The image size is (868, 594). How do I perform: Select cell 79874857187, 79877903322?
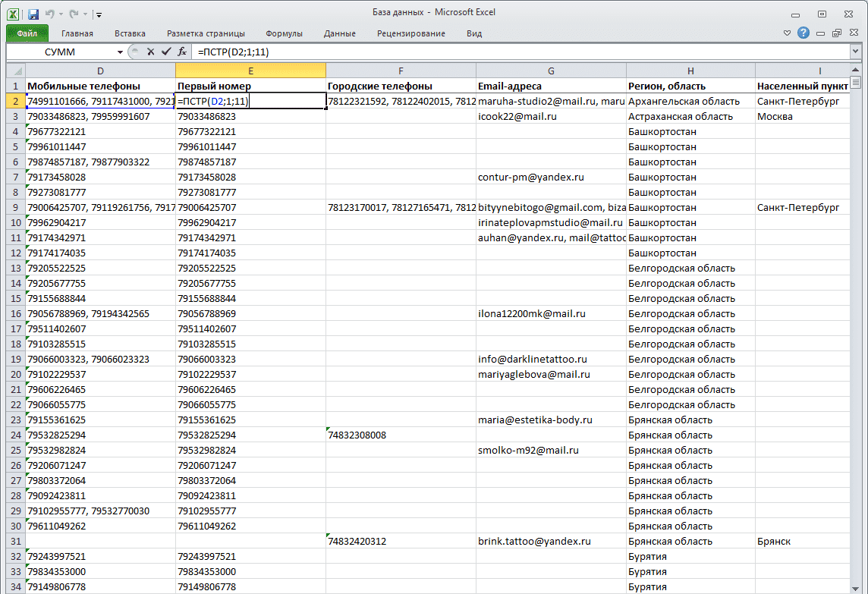[x=100, y=162]
